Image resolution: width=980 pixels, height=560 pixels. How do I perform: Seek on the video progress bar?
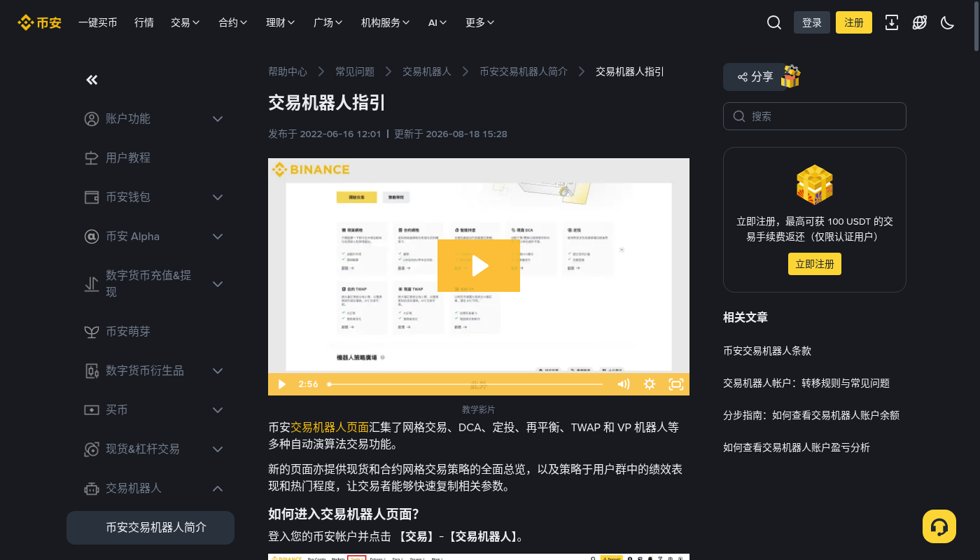[x=465, y=384]
